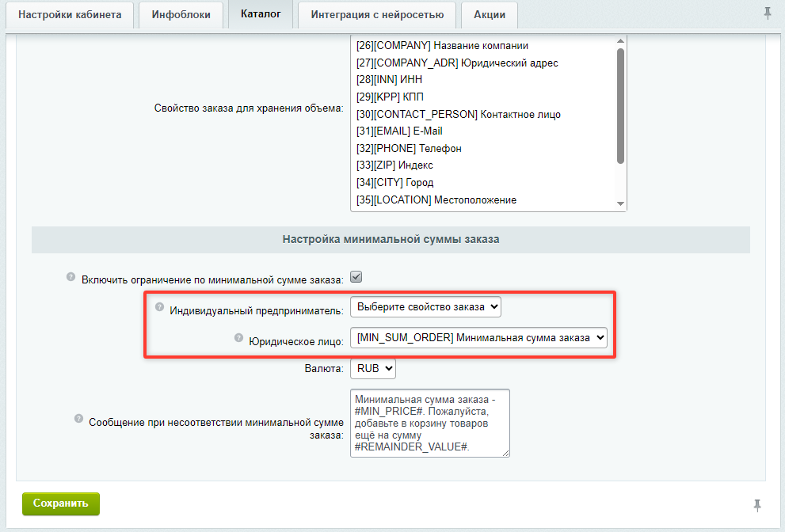Click the listbox scroll-down arrow
This screenshot has width=785, height=532.
pyautogui.click(x=621, y=203)
